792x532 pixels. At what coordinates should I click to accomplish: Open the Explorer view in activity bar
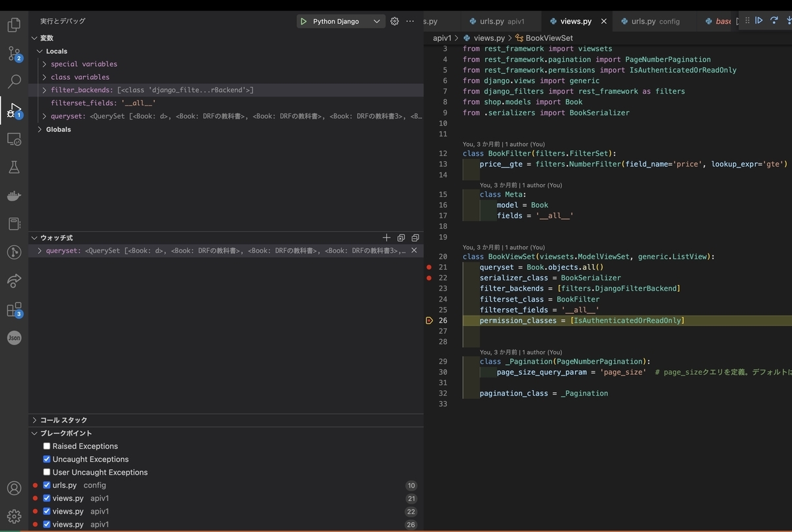(14, 25)
